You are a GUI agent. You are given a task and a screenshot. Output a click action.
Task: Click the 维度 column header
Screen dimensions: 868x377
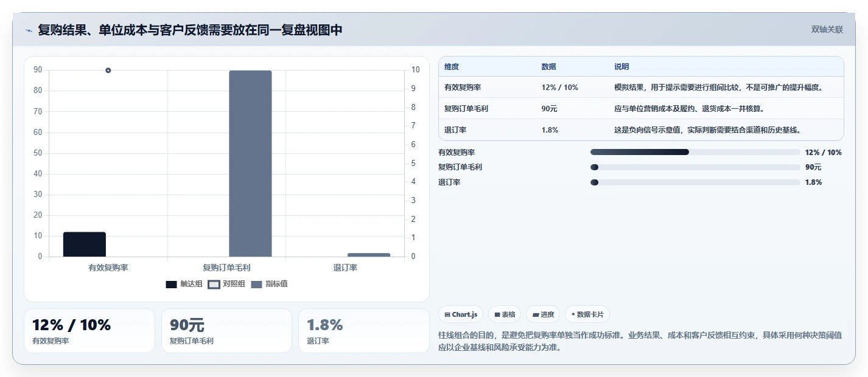click(452, 67)
